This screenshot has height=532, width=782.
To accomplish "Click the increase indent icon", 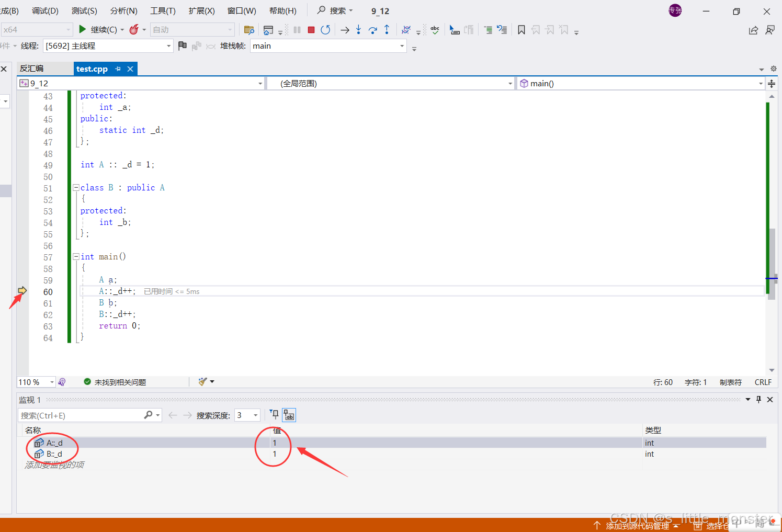I will point(488,30).
